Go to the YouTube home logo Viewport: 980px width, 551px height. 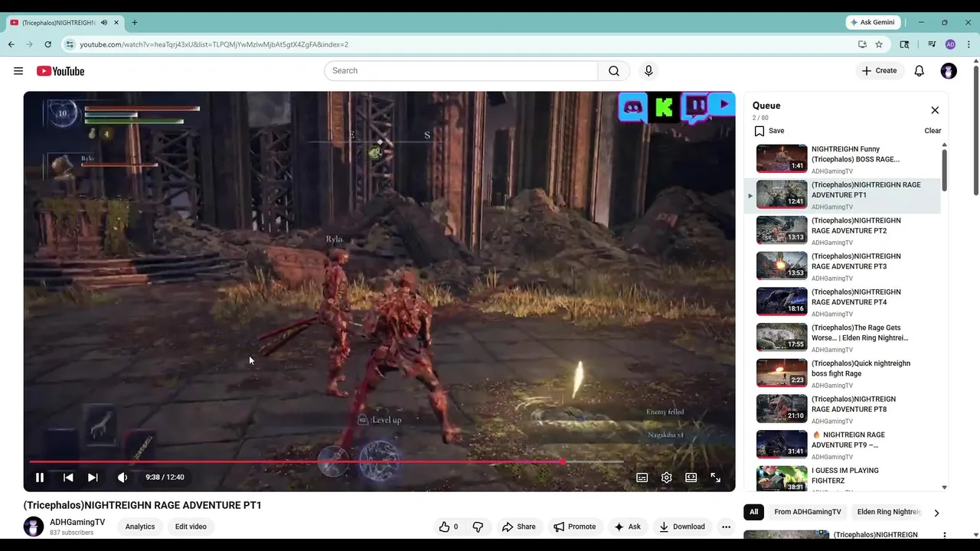[60, 71]
